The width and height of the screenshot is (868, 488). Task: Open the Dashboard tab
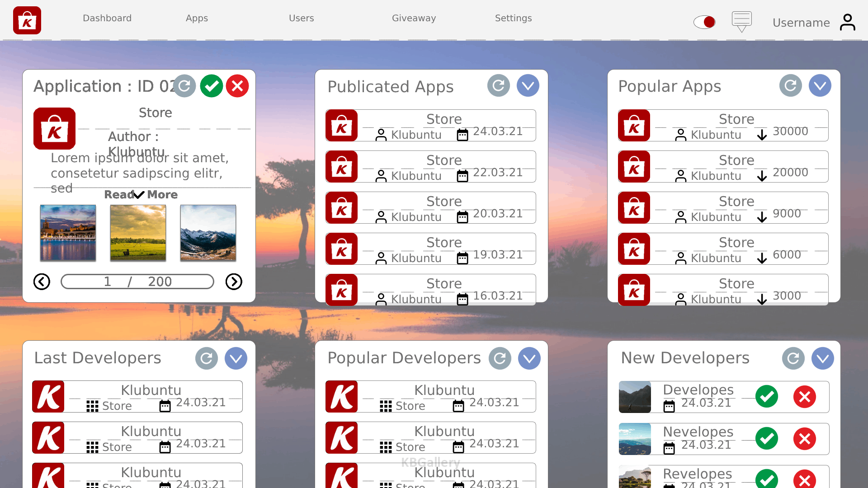coord(107,18)
